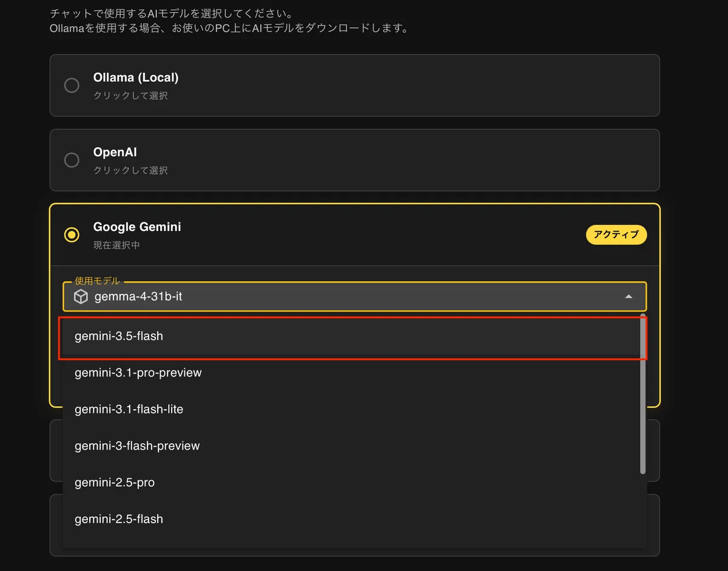Viewport: 728px width, 571px height.
Task: Click the Google Gemini card title
Action: [x=137, y=227]
